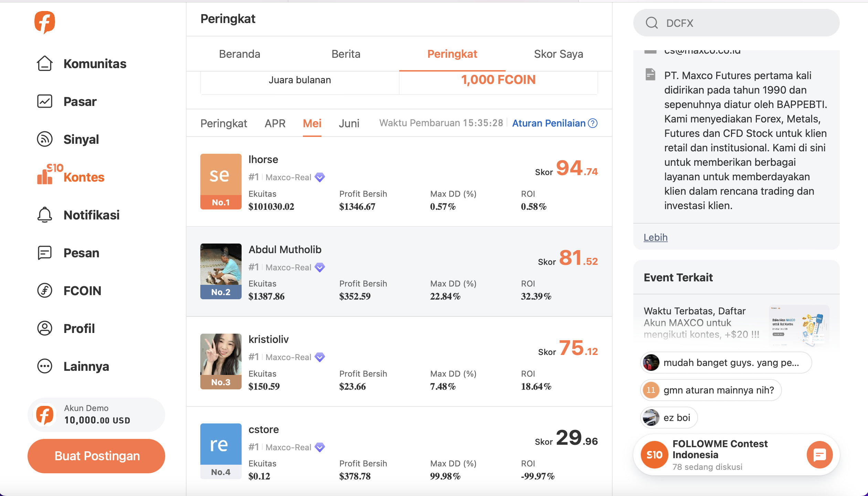The image size is (868, 496).
Task: Click the Aturan Penilaian question mark icon
Action: click(x=593, y=123)
